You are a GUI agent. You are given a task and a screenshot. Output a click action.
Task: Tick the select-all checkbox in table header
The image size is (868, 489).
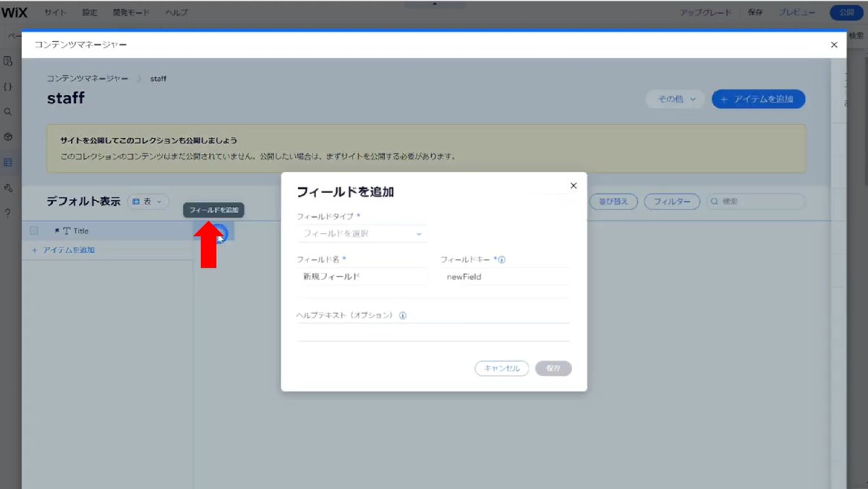tap(34, 231)
